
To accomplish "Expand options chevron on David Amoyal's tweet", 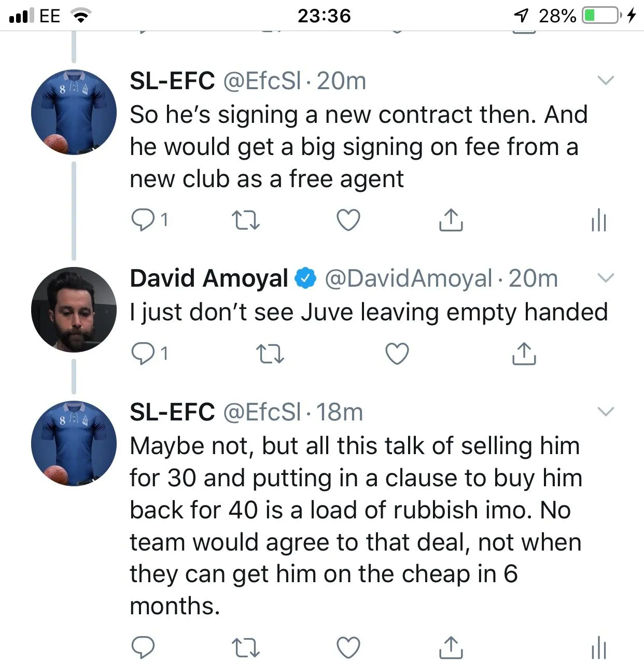I will click(x=606, y=278).
